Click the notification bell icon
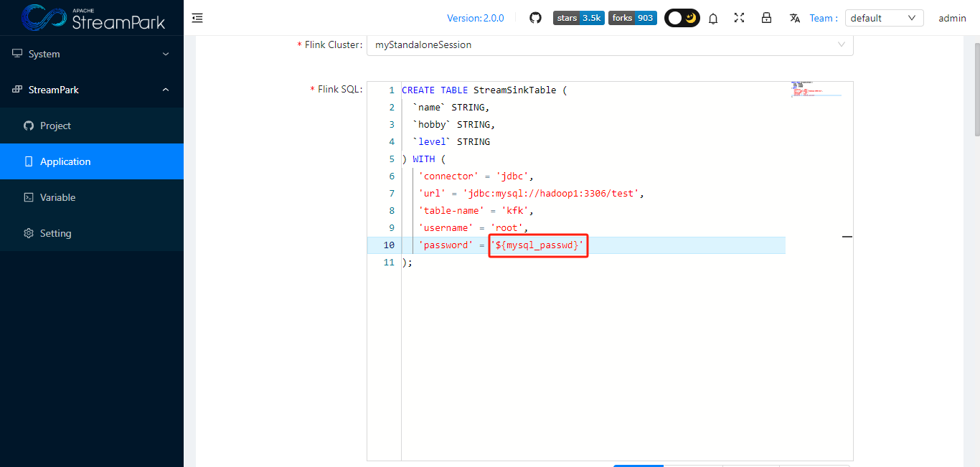This screenshot has width=980, height=467. [713, 19]
